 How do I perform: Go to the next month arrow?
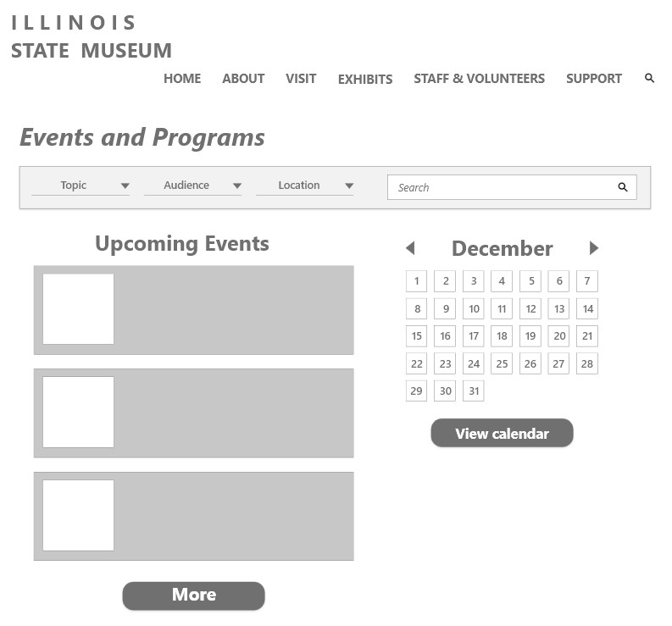593,248
